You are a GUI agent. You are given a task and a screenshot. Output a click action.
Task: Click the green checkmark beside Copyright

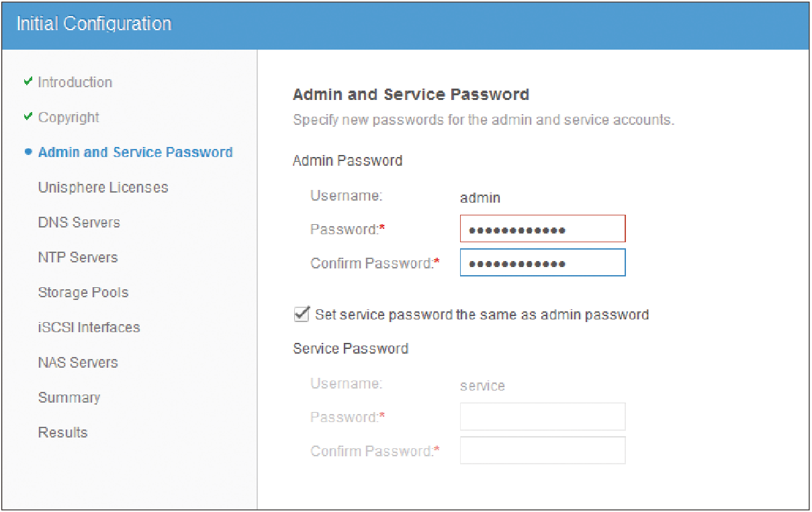tap(28, 117)
